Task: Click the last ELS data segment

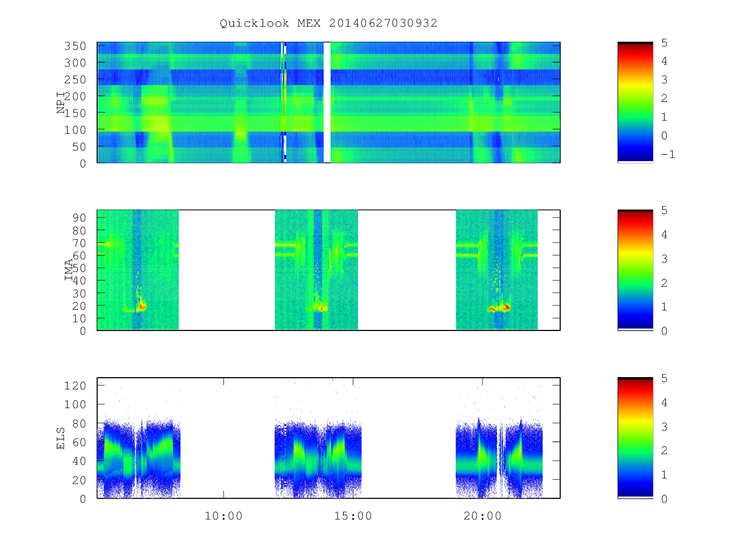Action: pos(499,459)
